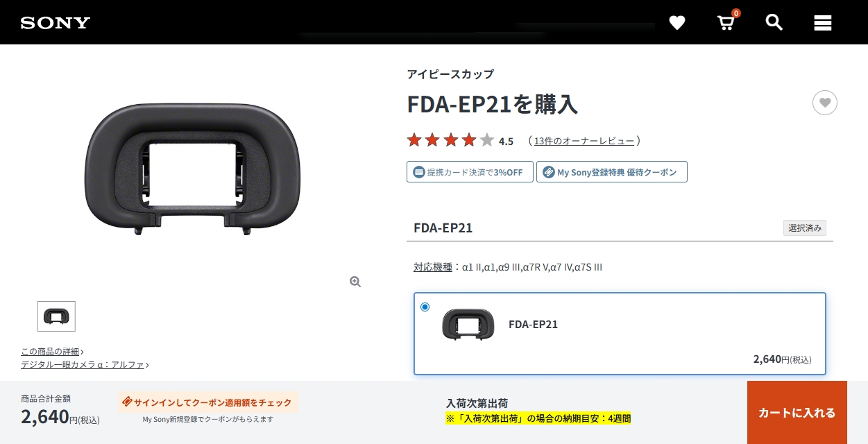Open この商品の詳細 link
868x444 pixels.
point(52,352)
